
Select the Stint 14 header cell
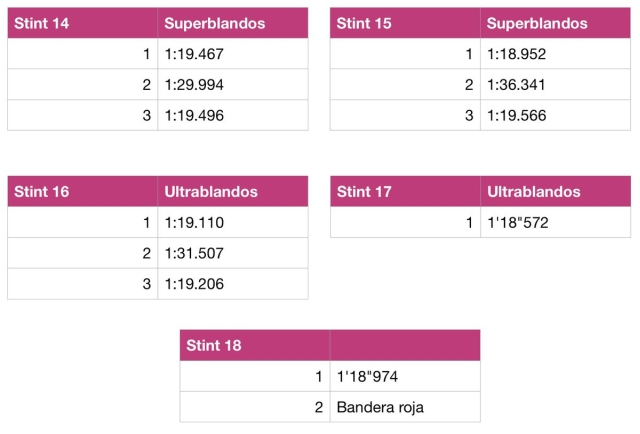point(82,23)
